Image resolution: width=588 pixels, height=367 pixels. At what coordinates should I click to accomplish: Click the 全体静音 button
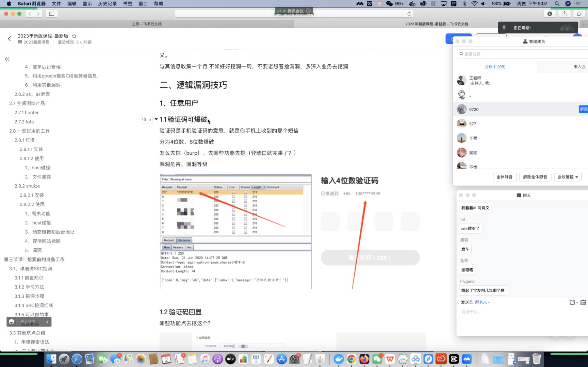pyautogui.click(x=505, y=177)
